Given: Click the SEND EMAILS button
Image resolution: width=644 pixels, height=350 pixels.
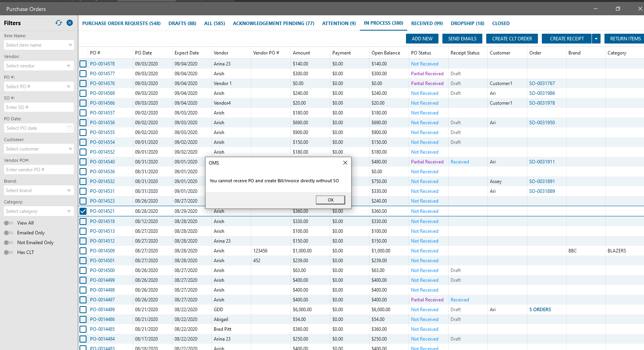Looking at the screenshot, I should pyautogui.click(x=462, y=39).
